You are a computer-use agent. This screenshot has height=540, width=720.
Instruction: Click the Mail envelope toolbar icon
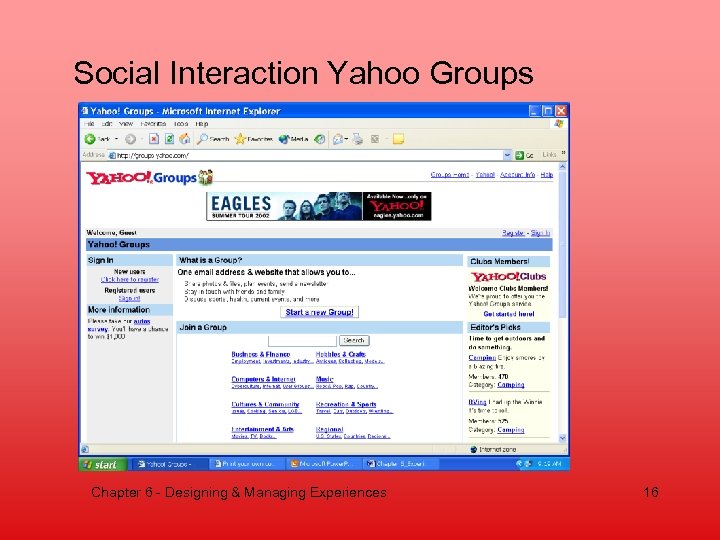tap(338, 139)
